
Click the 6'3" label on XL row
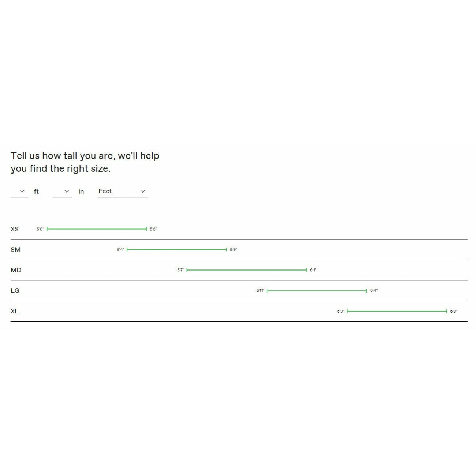(x=341, y=311)
